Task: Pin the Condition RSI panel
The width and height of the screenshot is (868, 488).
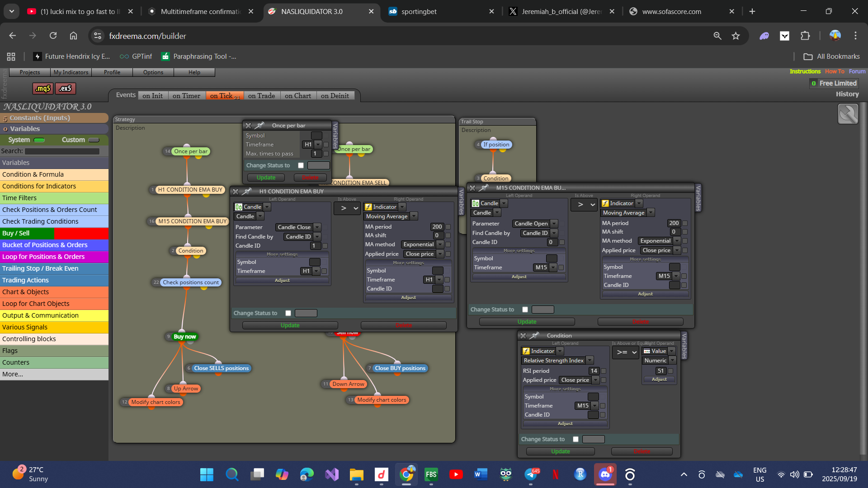Action: click(534, 336)
